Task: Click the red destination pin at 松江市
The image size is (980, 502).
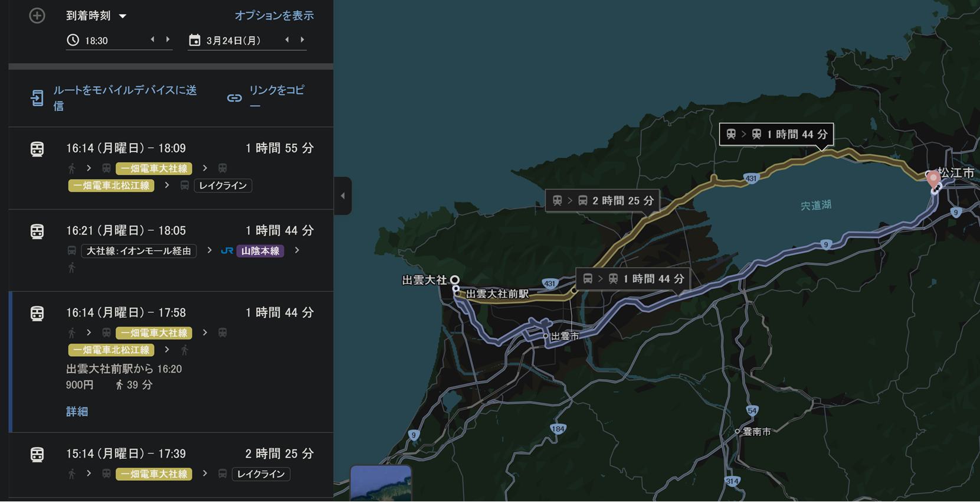Action: pyautogui.click(x=933, y=180)
